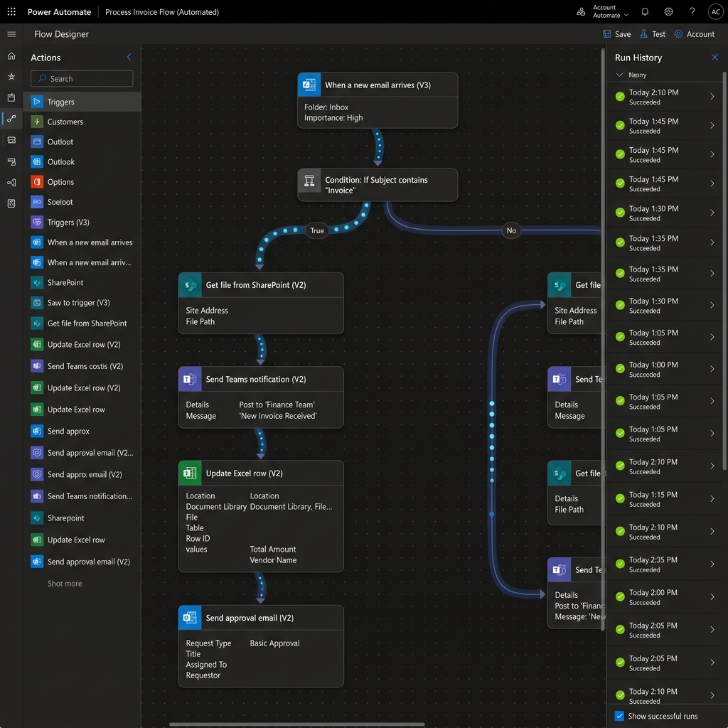This screenshot has width=728, height=728.
Task: Select the No branch label
Action: (x=511, y=230)
